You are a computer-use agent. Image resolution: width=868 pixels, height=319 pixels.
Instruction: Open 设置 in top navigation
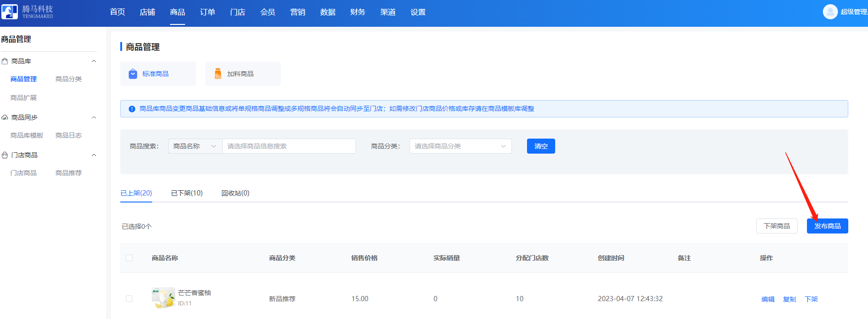(418, 12)
